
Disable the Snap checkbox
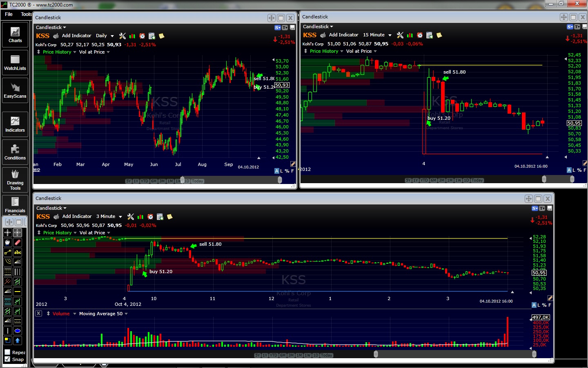tap(7, 359)
